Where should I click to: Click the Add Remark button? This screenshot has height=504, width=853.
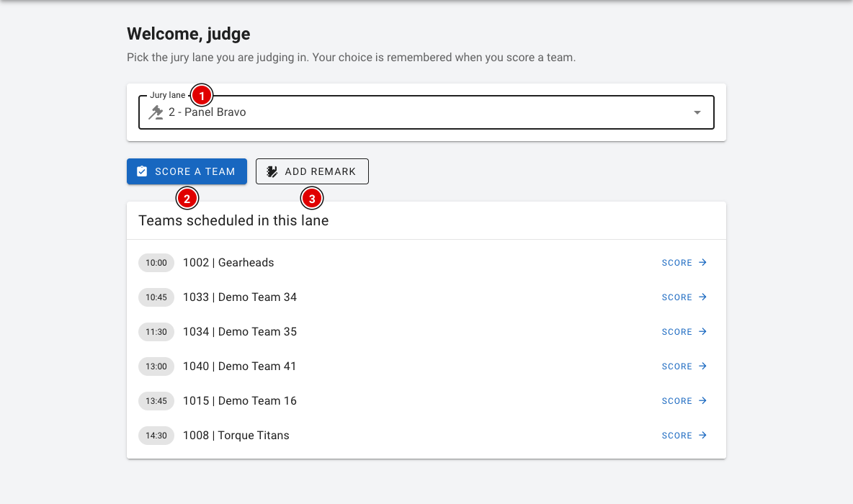(312, 171)
